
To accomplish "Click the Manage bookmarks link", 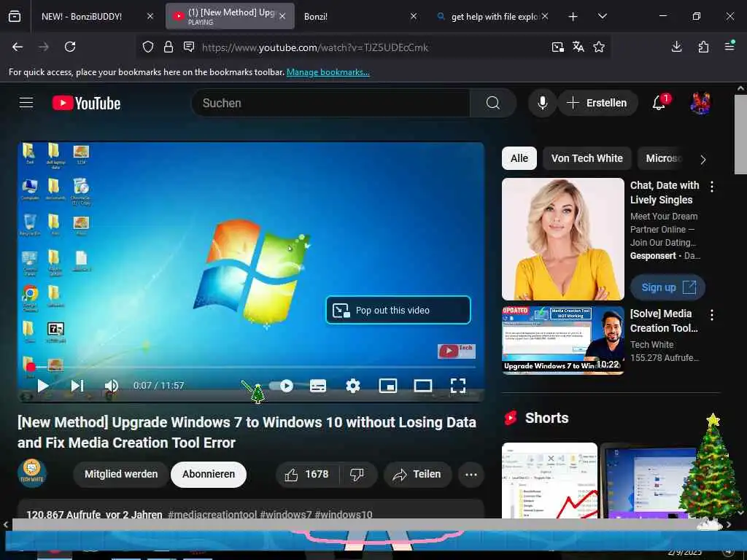I will point(328,72).
